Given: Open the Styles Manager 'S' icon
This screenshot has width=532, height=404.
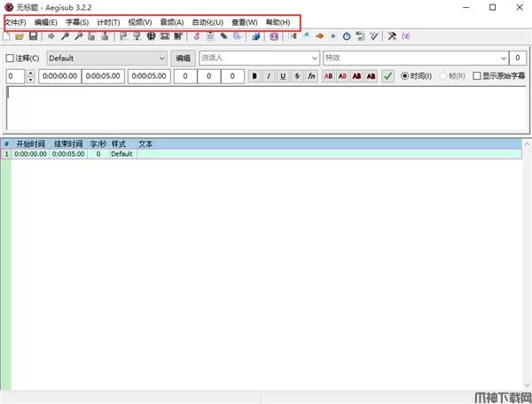Looking at the screenshot, I should [x=196, y=36].
